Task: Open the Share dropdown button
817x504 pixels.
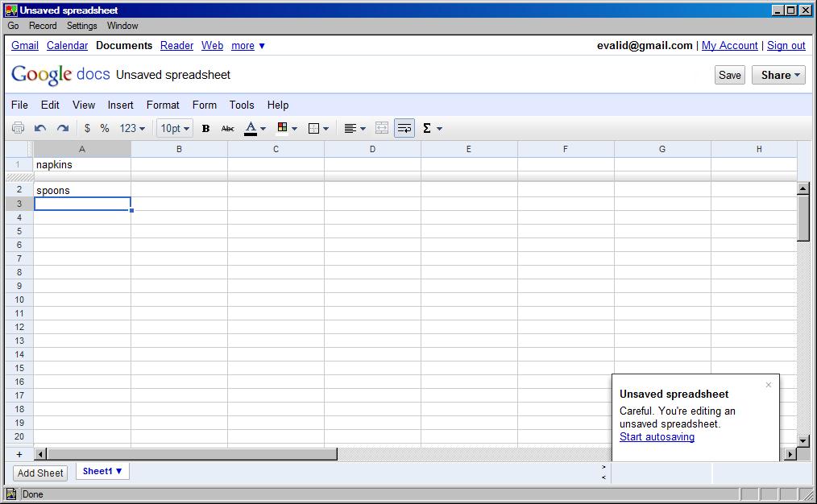Action: (x=778, y=75)
